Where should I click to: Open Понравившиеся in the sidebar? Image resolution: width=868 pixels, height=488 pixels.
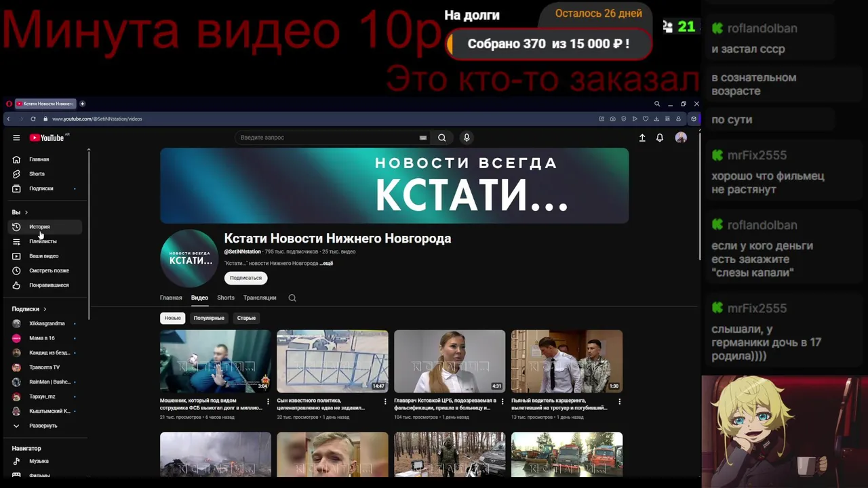(x=46, y=285)
